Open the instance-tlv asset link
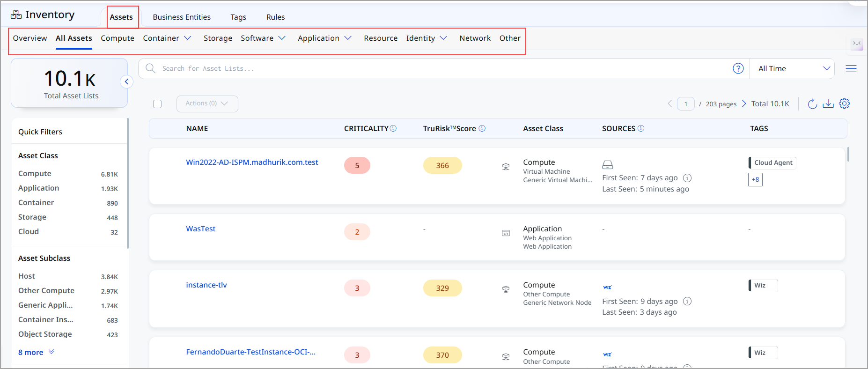The height and width of the screenshot is (369, 868). click(206, 285)
